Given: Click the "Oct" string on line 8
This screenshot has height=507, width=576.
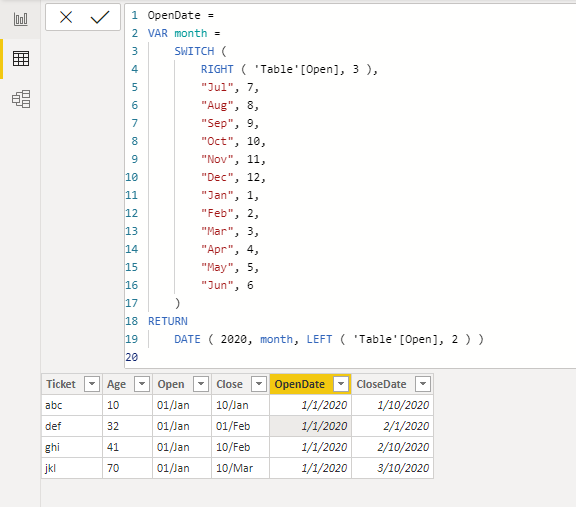Looking at the screenshot, I should pos(217,141).
